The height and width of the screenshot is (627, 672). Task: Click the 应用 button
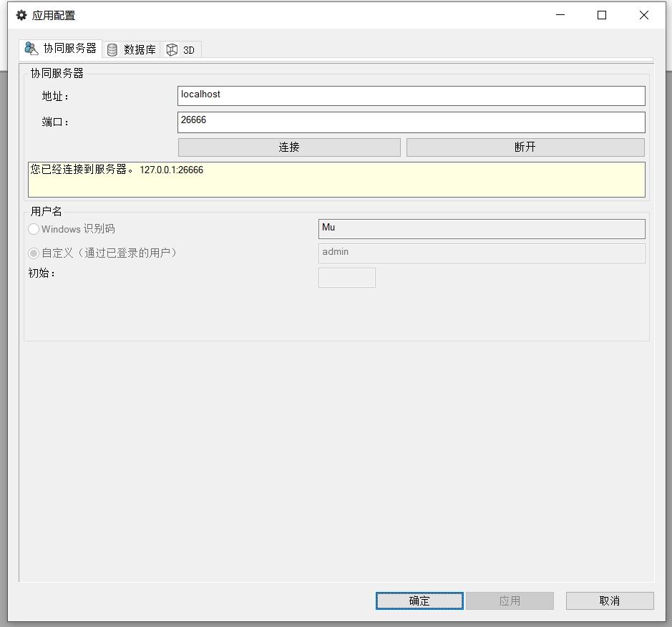click(510, 601)
